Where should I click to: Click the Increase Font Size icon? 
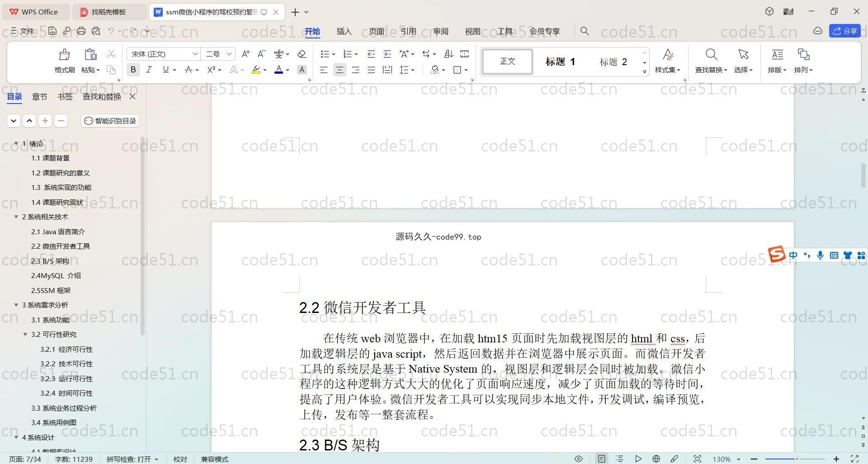(x=245, y=54)
